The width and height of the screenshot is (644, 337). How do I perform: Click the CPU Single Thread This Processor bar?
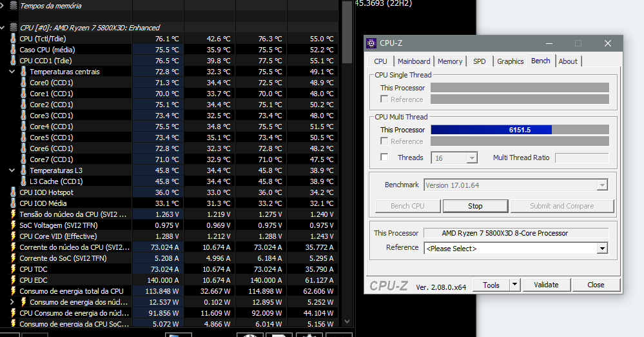[x=520, y=88]
